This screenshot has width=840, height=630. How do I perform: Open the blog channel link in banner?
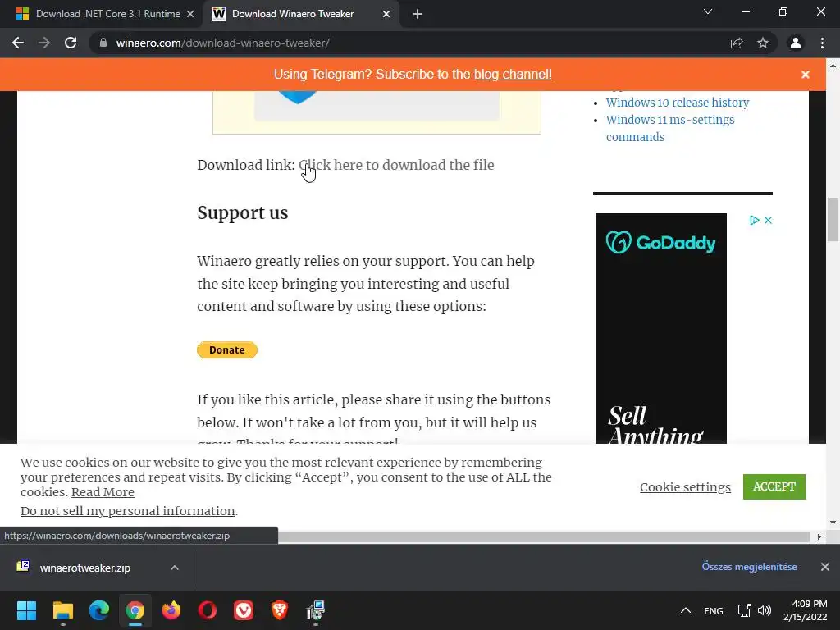[x=513, y=74]
